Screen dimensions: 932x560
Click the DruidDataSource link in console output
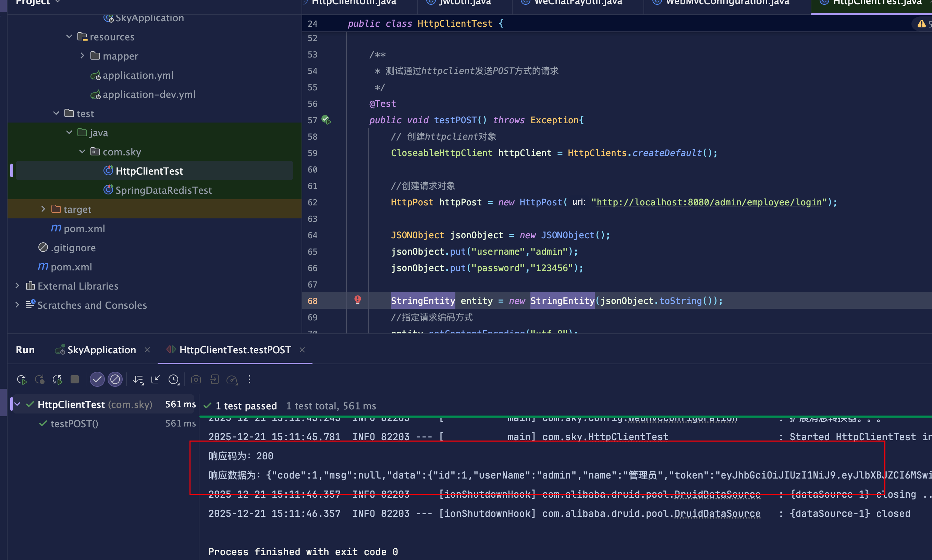[717, 513]
